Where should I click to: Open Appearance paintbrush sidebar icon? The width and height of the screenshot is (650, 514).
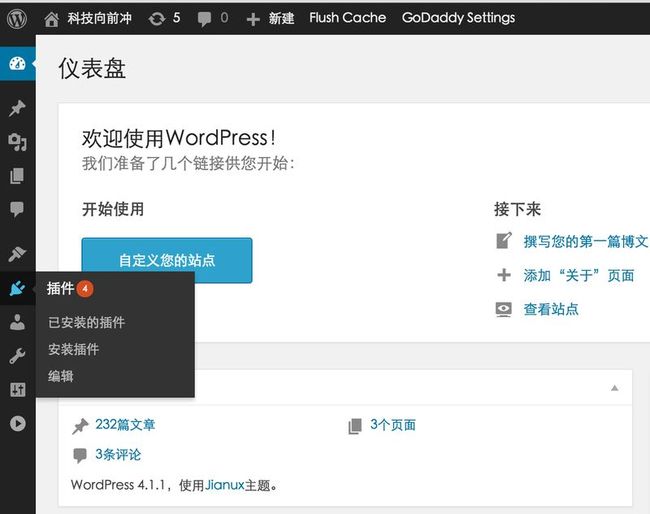[17, 254]
